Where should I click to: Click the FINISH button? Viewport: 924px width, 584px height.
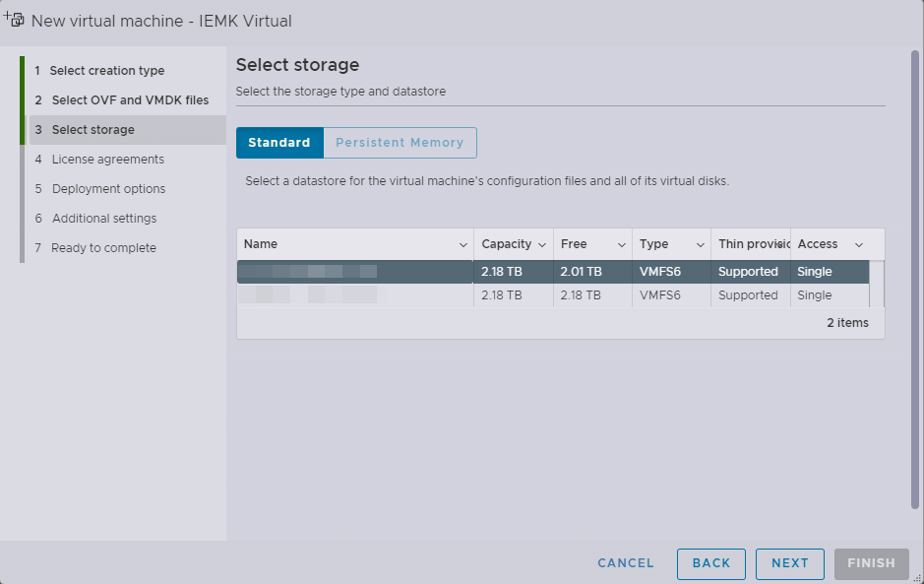(871, 563)
